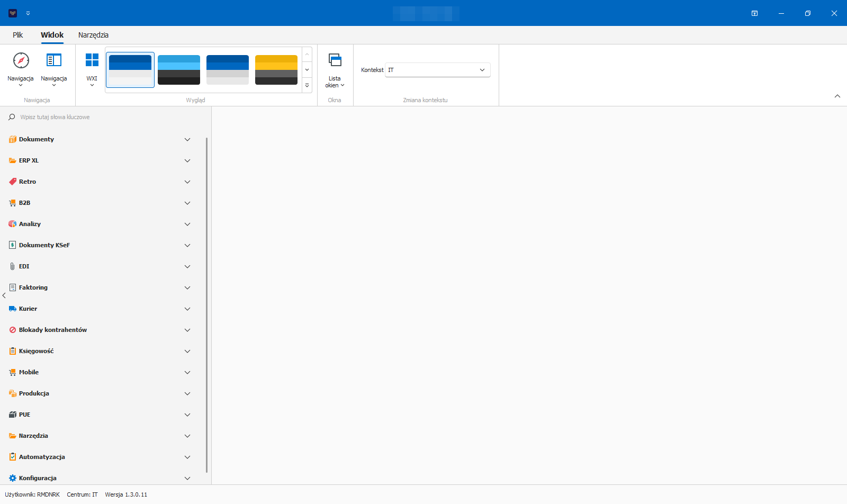This screenshot has height=504, width=847.
Task: Click the Produkcja icon
Action: (13, 393)
